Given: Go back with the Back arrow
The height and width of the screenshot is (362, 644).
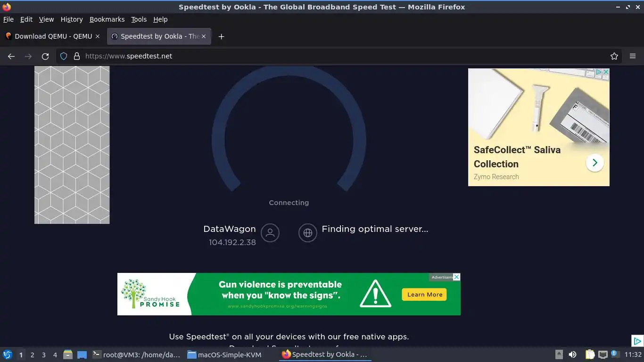Looking at the screenshot, I should pyautogui.click(x=11, y=56).
